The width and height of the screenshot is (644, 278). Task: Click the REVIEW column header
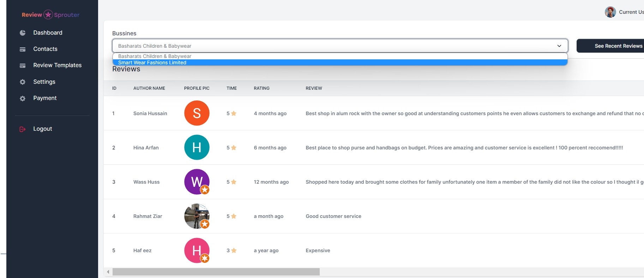(x=314, y=88)
